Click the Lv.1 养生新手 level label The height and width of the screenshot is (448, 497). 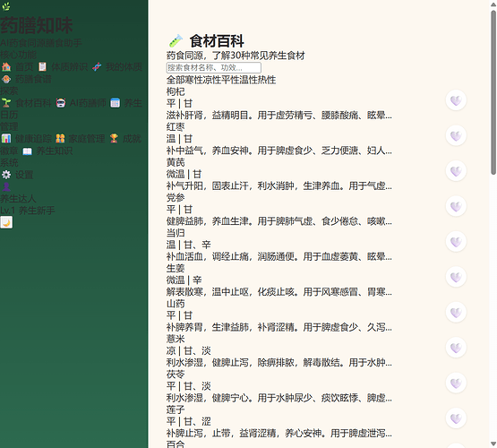(x=28, y=211)
